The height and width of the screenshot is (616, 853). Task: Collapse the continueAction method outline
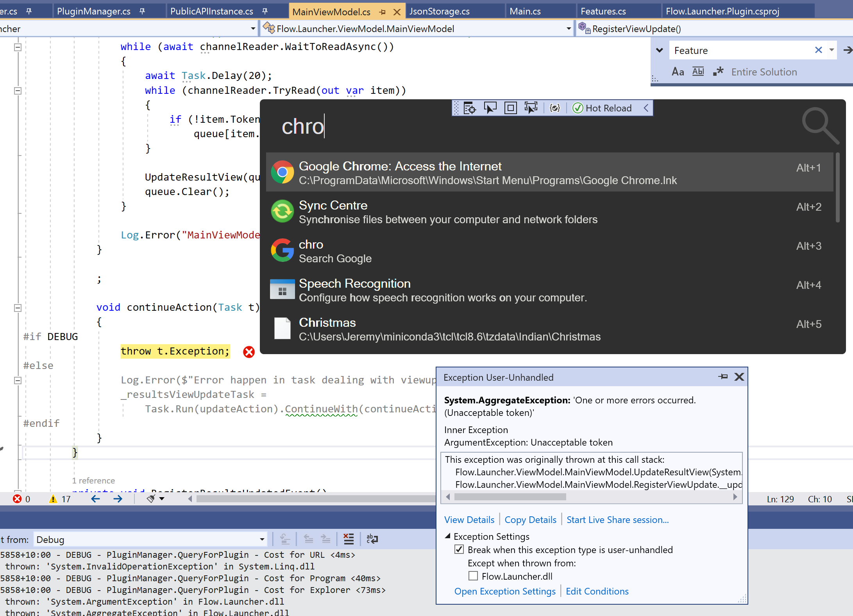point(18,308)
